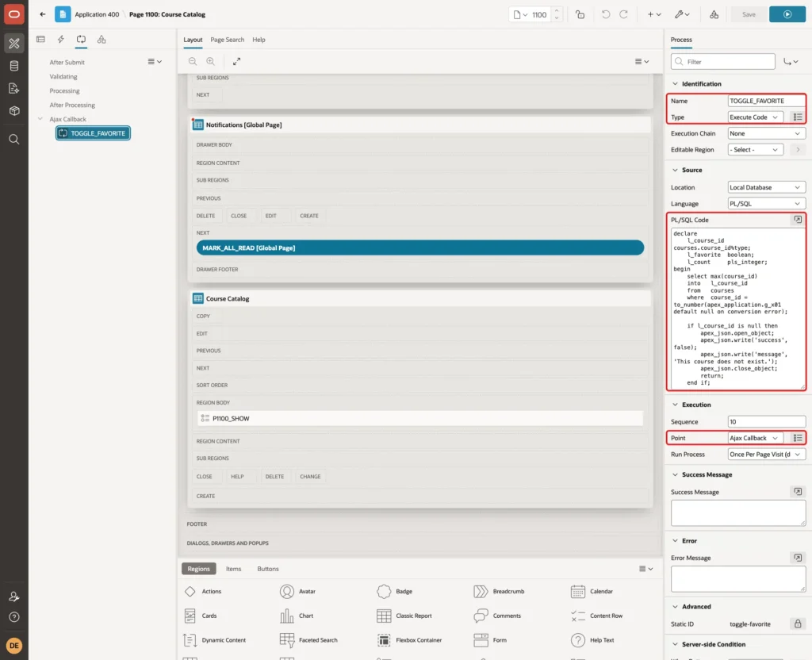812x660 pixels.
Task: Open Team Development icon in sidebar
Action: click(x=14, y=89)
